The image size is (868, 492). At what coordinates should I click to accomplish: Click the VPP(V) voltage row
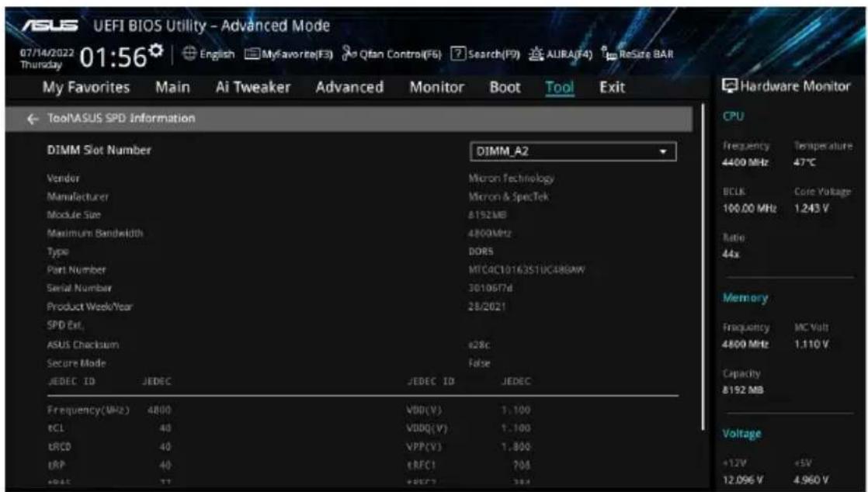coord(468,446)
